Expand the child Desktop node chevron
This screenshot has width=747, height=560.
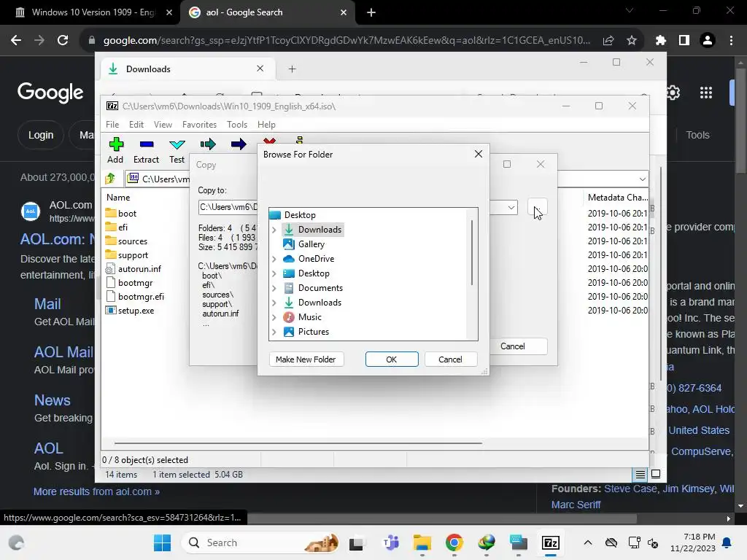274,273
